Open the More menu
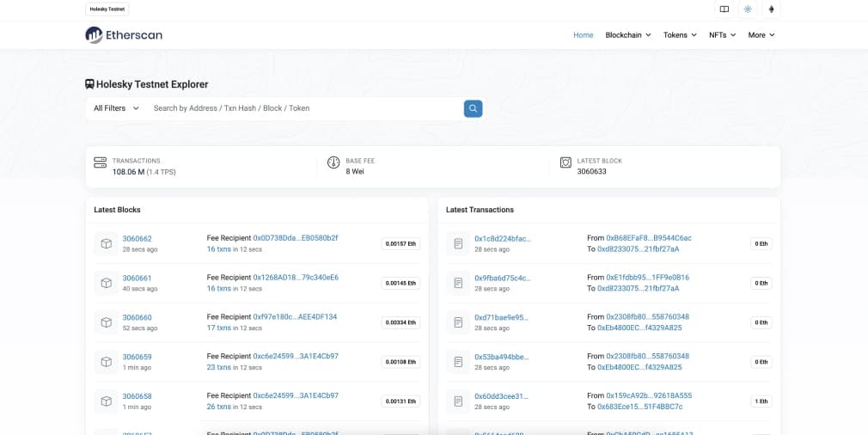This screenshot has width=868, height=435. (761, 35)
